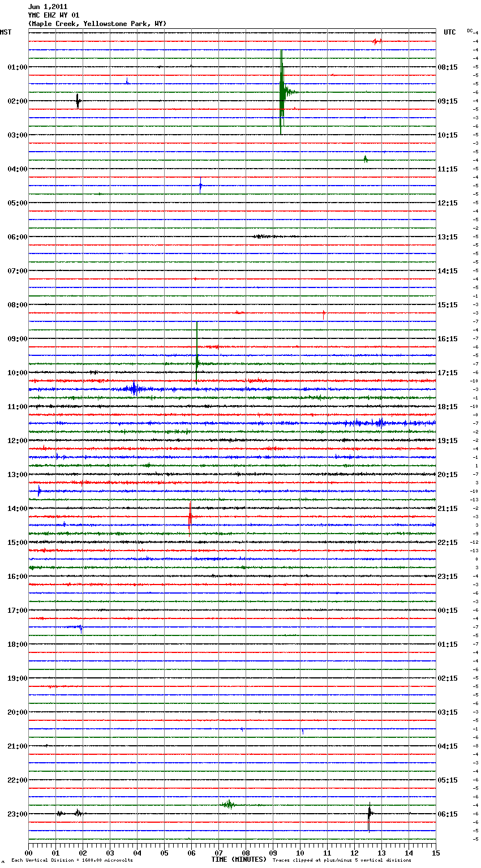Click the 08:15 UTC time label

click(448, 67)
